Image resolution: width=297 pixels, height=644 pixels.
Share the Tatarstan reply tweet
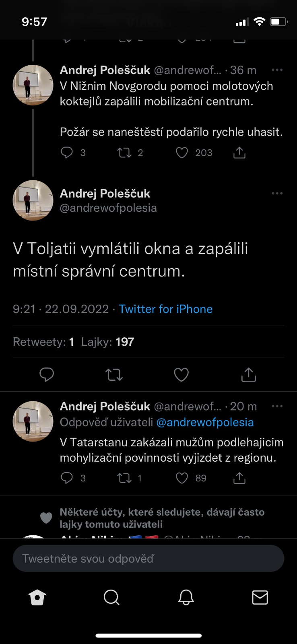coord(239,478)
